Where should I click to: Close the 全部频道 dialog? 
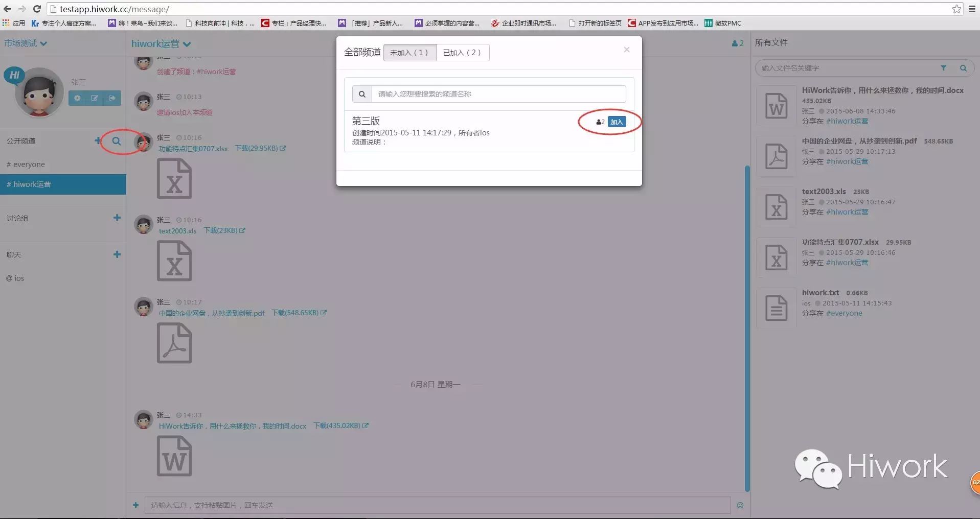pos(626,50)
